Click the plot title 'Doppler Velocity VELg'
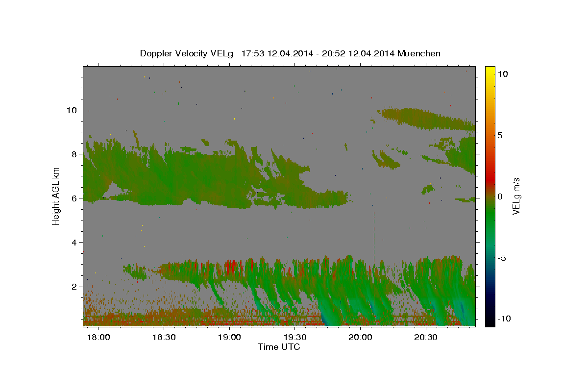This screenshot has width=588, height=392. tap(187, 53)
